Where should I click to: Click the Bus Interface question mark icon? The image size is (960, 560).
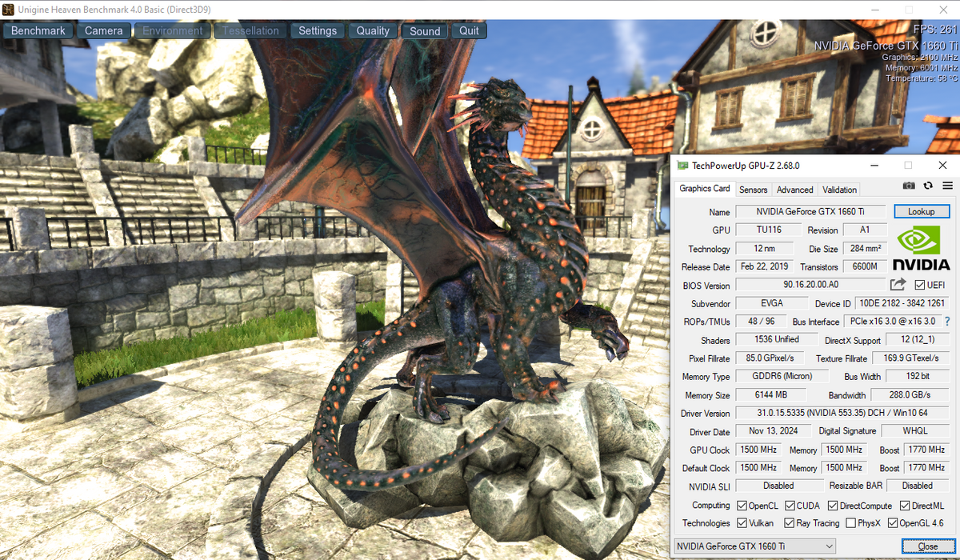[x=947, y=321]
